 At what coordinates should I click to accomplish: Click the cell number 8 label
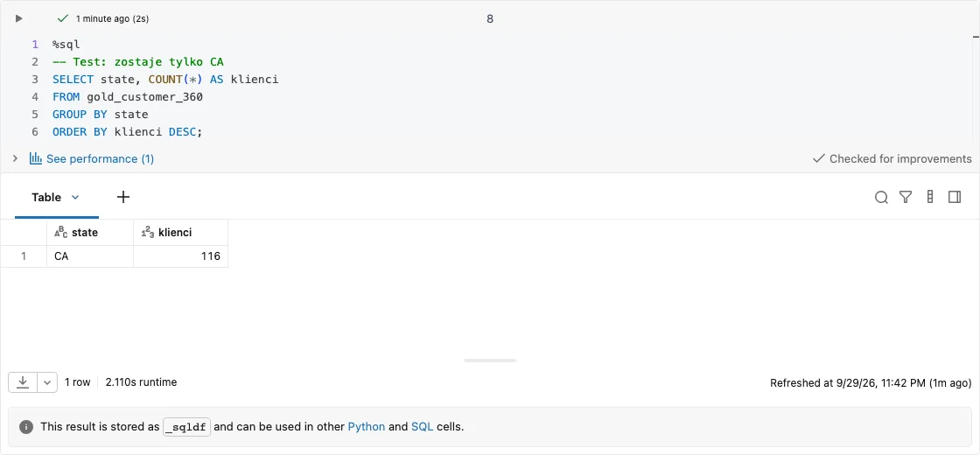[490, 18]
